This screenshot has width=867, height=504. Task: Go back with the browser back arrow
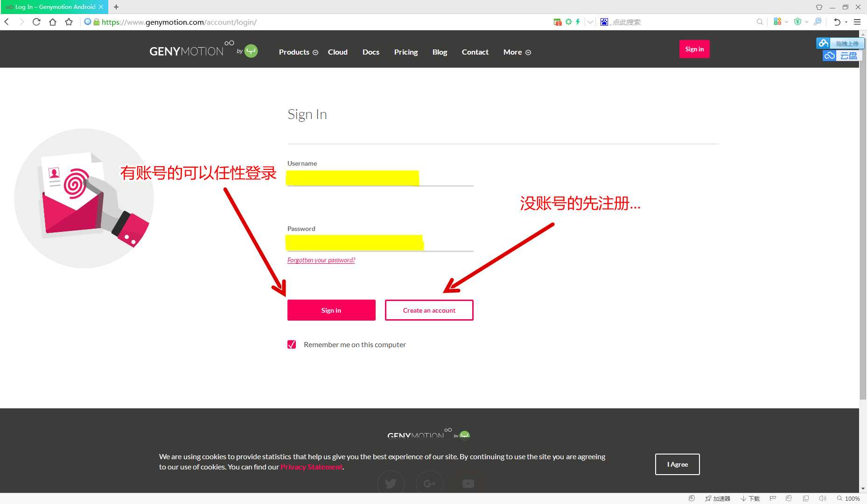pos(7,22)
